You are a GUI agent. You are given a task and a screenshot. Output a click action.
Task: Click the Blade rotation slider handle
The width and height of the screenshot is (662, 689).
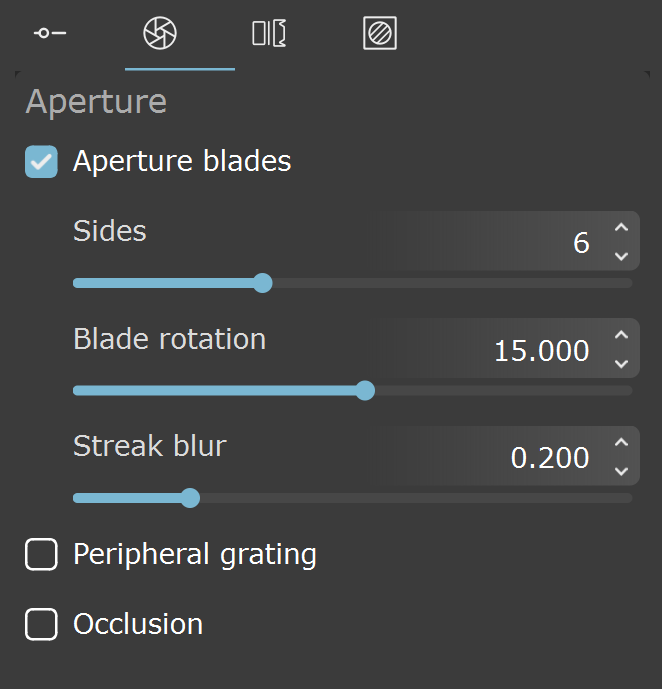click(x=365, y=391)
